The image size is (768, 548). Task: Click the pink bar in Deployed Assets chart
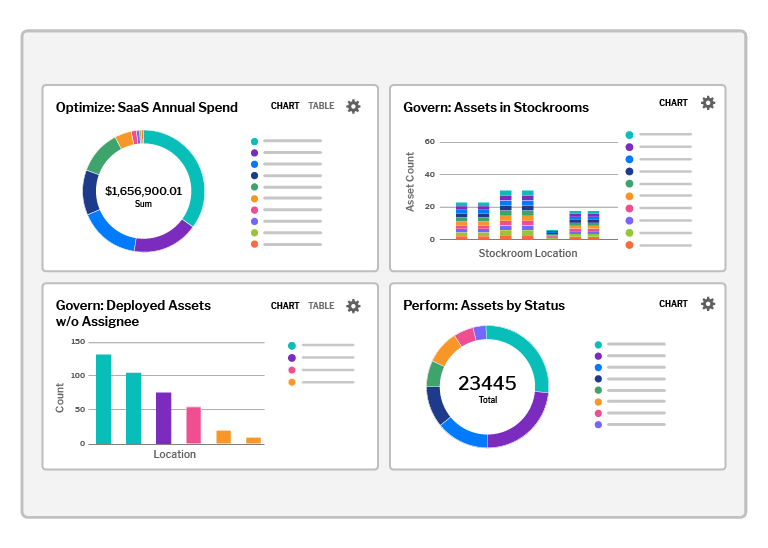[193, 426]
